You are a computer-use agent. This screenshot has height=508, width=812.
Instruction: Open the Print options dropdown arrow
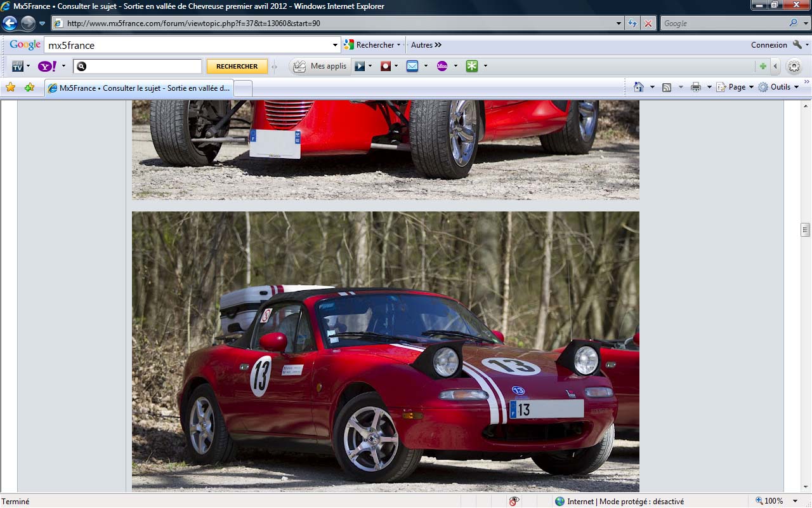tap(709, 87)
